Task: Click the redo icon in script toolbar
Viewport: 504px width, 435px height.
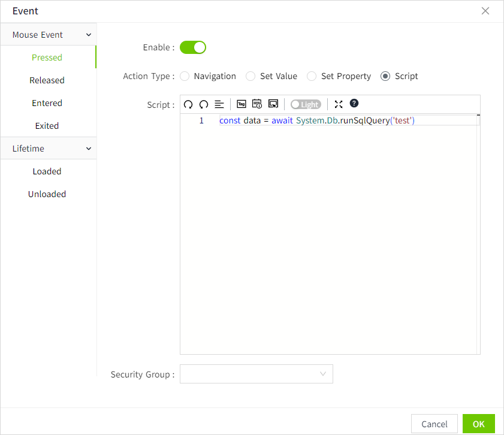Action: point(204,104)
